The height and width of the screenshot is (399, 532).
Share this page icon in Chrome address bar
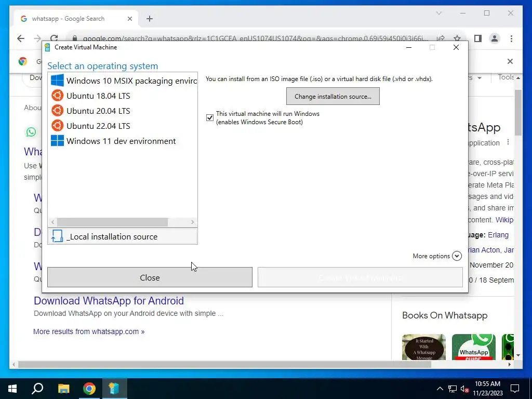pos(441,38)
